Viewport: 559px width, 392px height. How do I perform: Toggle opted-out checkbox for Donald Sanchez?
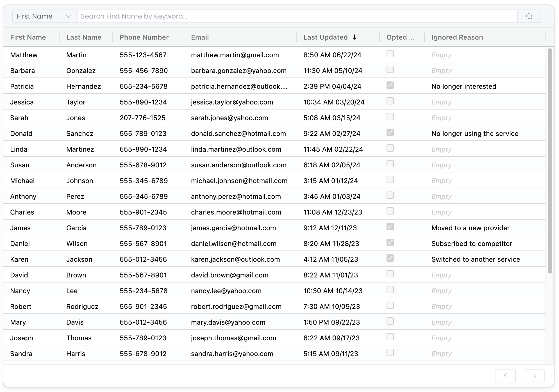pyautogui.click(x=390, y=132)
